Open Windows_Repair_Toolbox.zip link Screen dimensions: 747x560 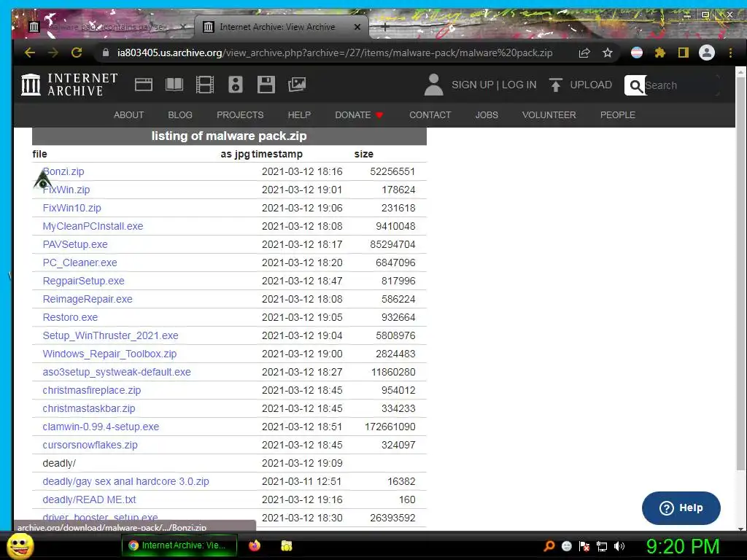coord(109,354)
